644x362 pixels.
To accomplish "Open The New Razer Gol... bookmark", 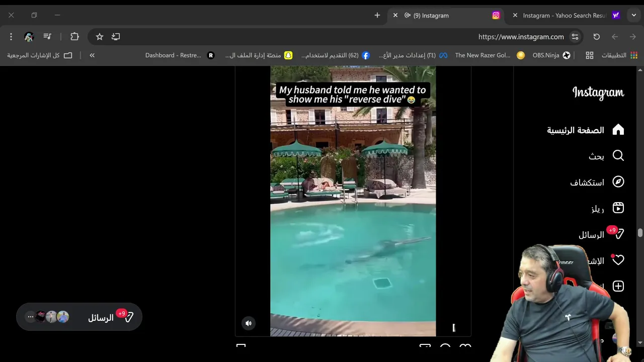I will (490, 55).
